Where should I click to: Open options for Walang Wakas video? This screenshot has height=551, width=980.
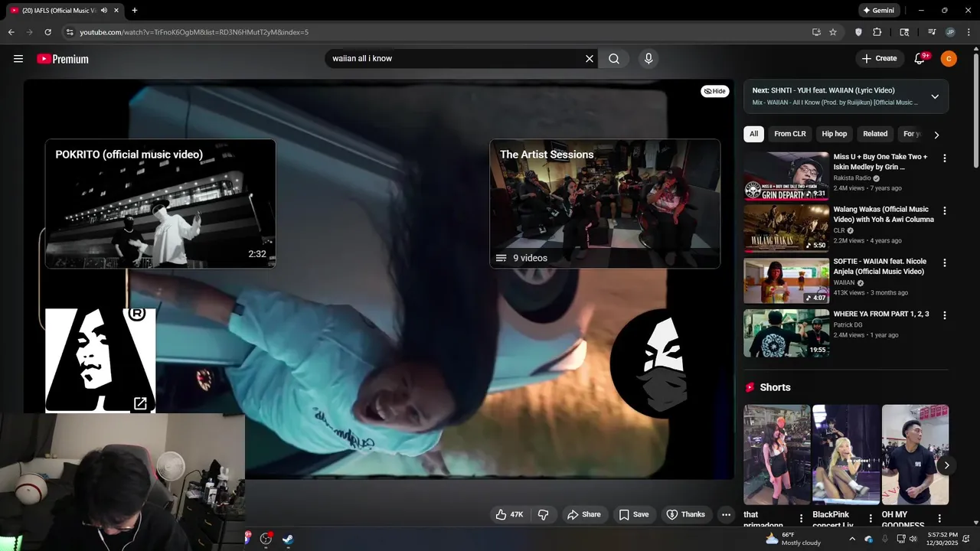coord(944,210)
